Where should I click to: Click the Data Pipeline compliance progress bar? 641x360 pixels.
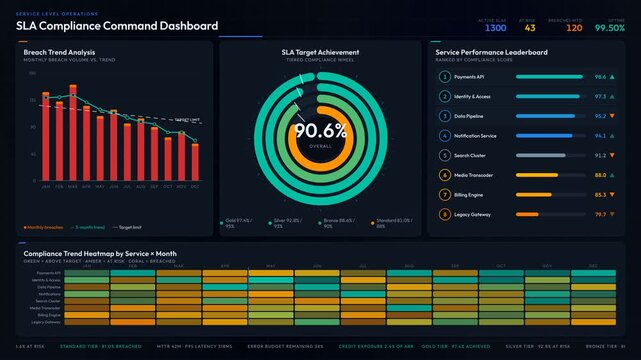coord(550,116)
